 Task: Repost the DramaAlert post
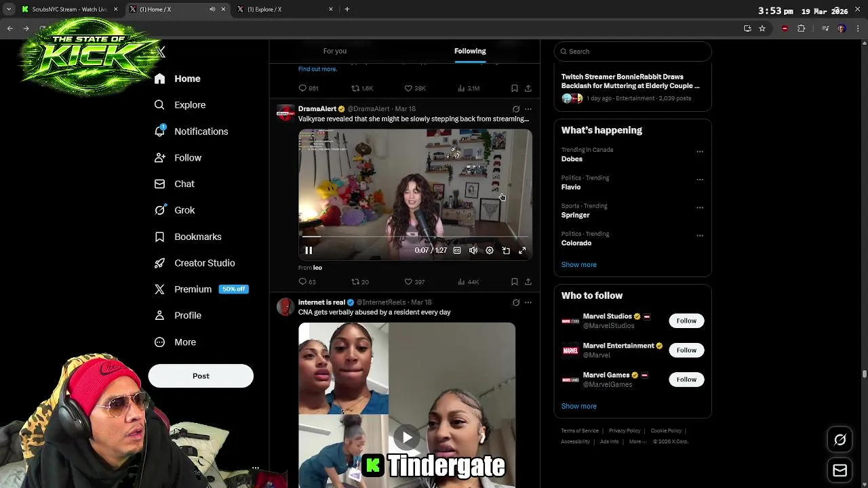[360, 282]
